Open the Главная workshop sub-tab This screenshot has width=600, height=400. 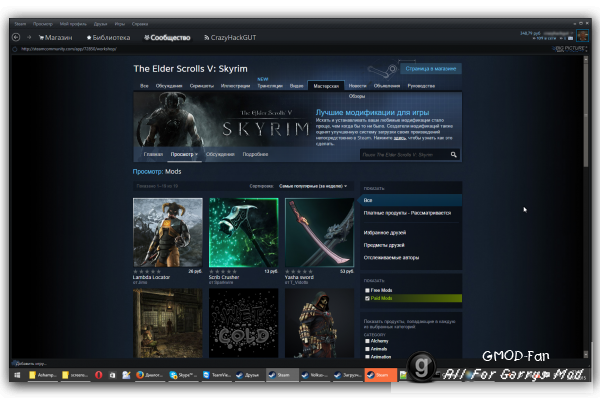[153, 154]
